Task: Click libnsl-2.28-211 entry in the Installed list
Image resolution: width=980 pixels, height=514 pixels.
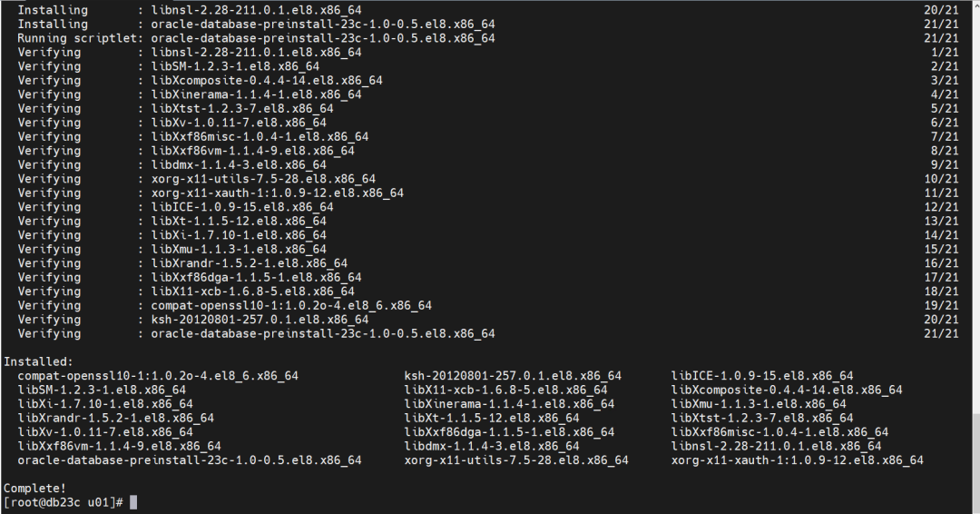Action: (x=776, y=447)
